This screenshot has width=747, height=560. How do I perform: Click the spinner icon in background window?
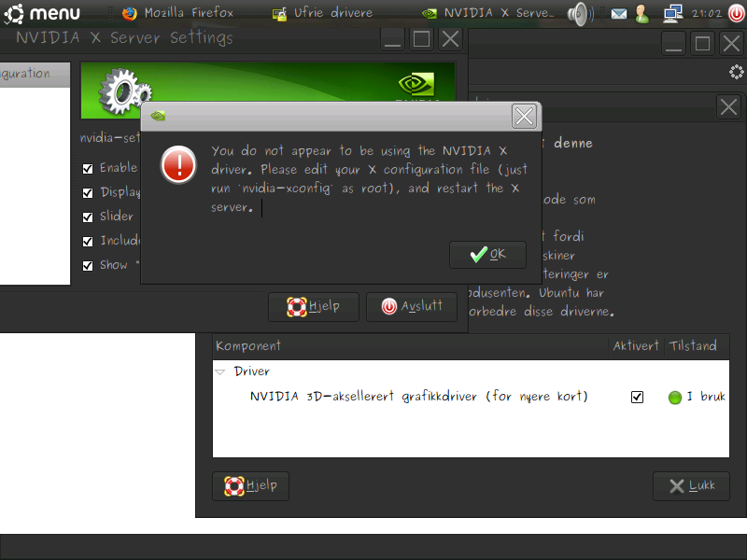coord(736,72)
